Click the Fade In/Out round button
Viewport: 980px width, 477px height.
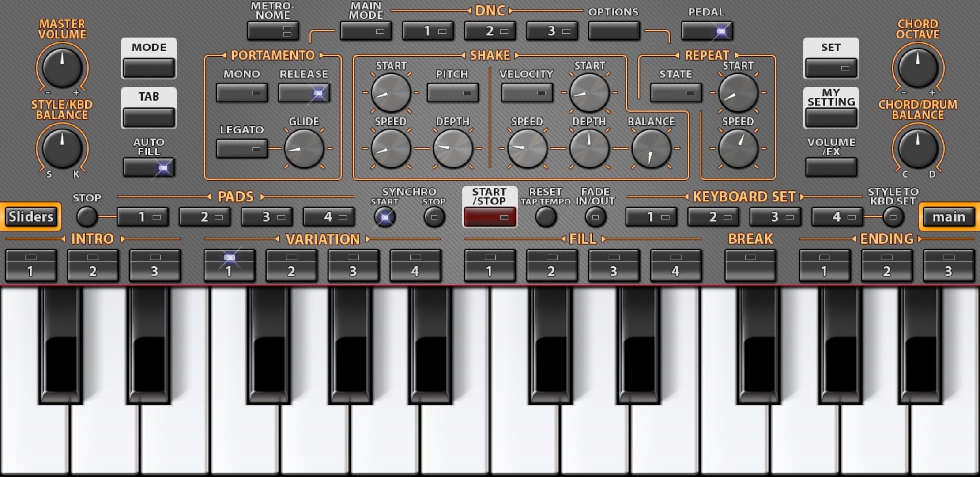pyautogui.click(x=595, y=217)
